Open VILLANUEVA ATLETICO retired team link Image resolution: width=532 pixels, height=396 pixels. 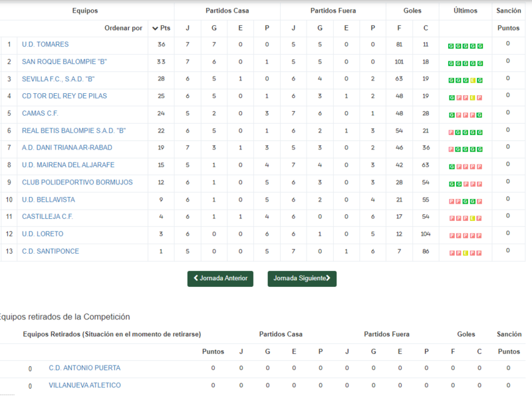pyautogui.click(x=85, y=385)
